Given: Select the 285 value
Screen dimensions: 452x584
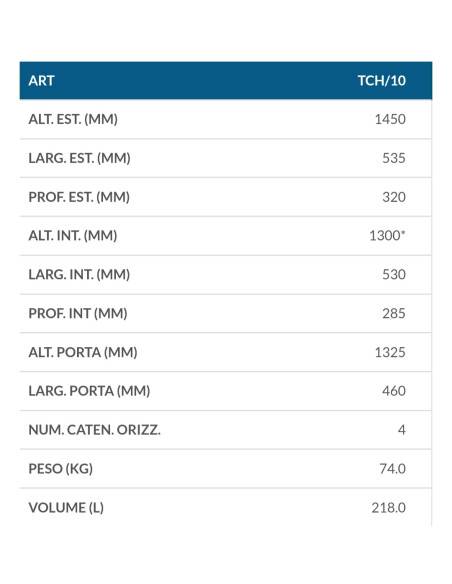Looking at the screenshot, I should (x=394, y=313).
